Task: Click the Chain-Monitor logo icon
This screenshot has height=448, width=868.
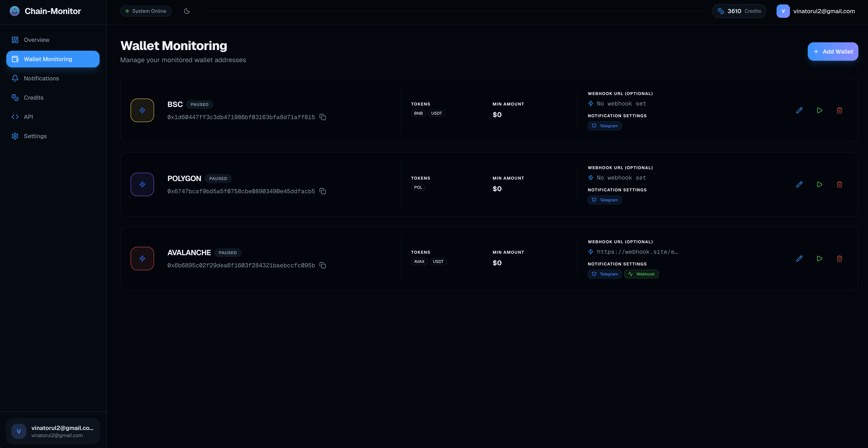Action: 14,11
